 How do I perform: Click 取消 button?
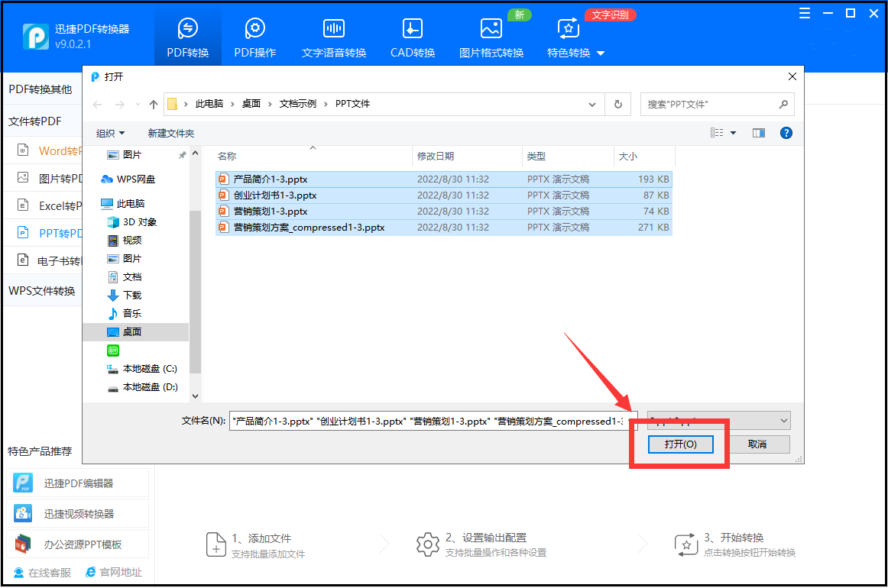click(757, 444)
